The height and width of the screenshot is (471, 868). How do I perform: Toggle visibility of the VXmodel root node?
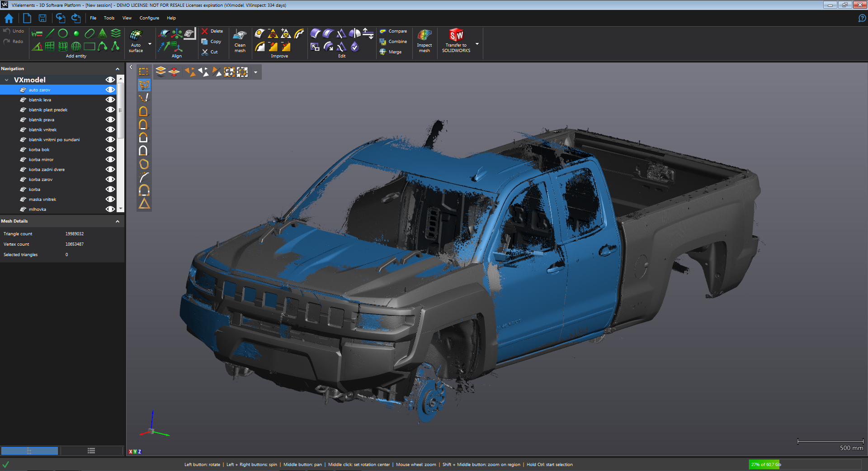click(110, 80)
